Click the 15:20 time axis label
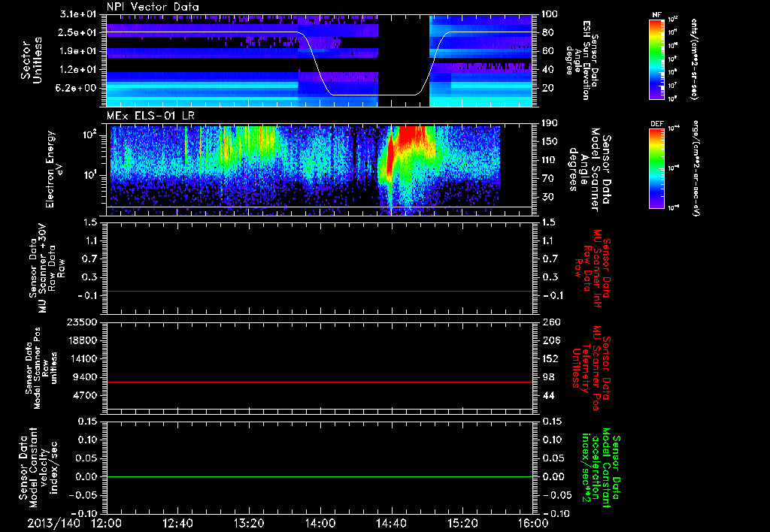This screenshot has height=532, width=770. 462,523
